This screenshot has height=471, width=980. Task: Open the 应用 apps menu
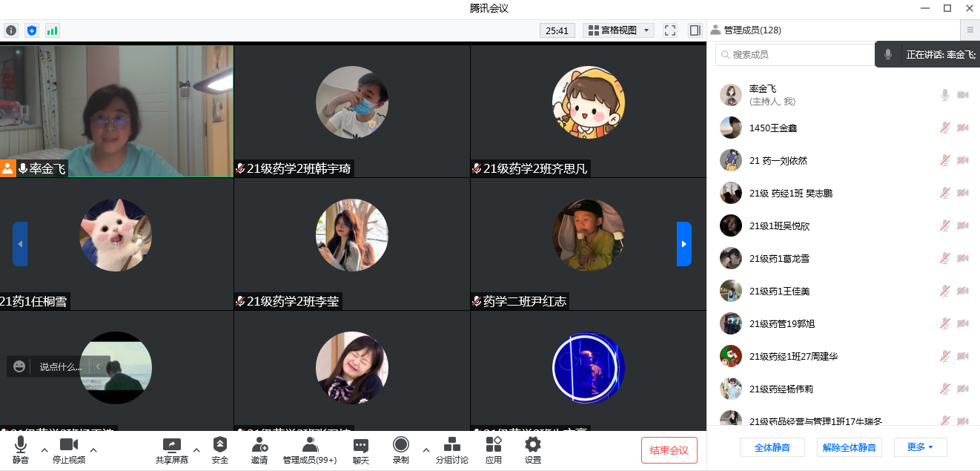[494, 450]
